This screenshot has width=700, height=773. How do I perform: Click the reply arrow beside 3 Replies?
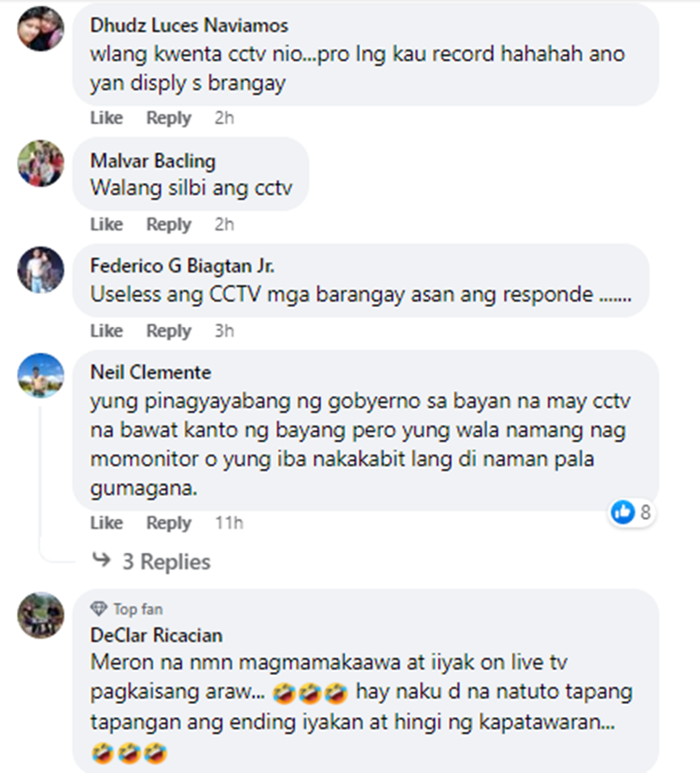(102, 560)
